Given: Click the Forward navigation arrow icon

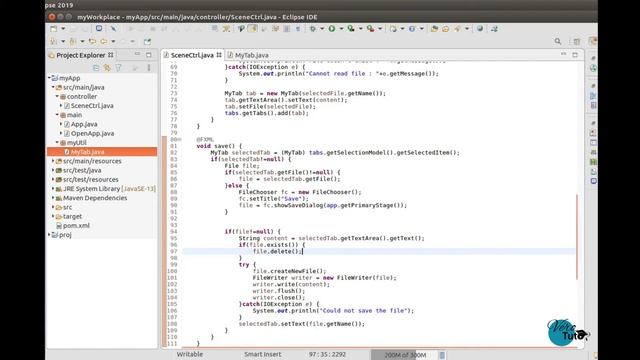Looking at the screenshot, I should pyautogui.click(x=123, y=41).
